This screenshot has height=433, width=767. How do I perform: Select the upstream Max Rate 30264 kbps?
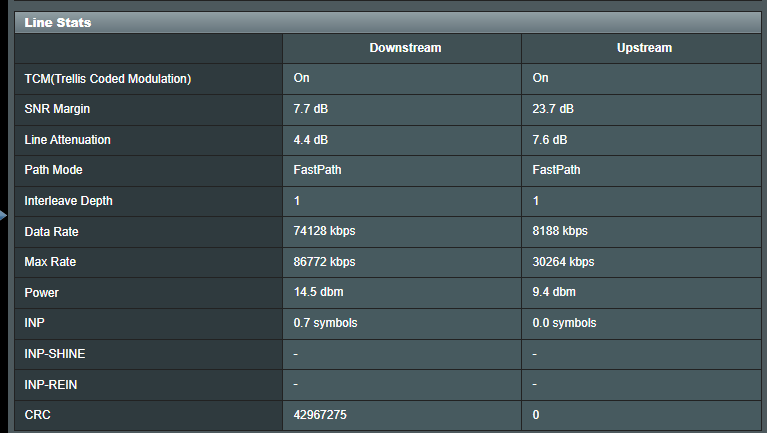[563, 262]
